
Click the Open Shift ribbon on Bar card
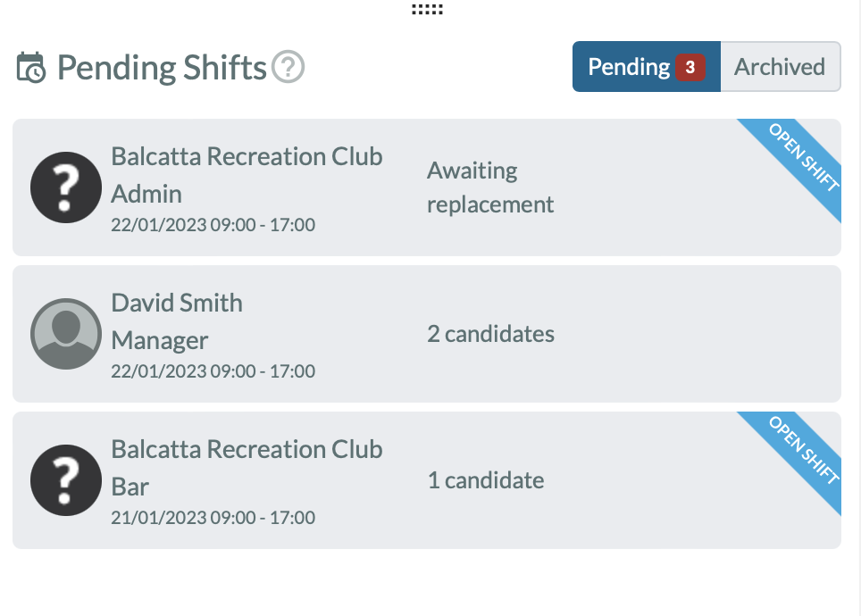(802, 450)
